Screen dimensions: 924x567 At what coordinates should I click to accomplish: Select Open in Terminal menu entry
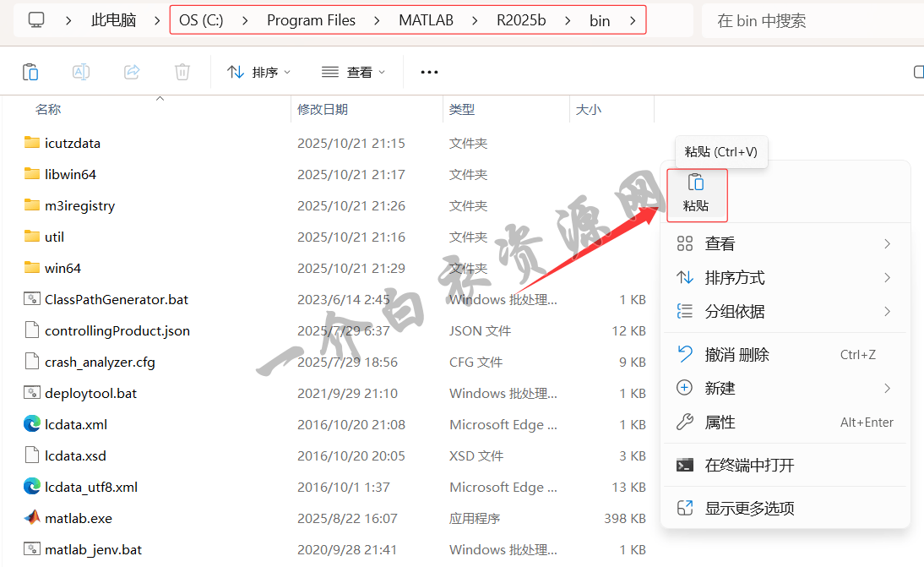click(749, 465)
